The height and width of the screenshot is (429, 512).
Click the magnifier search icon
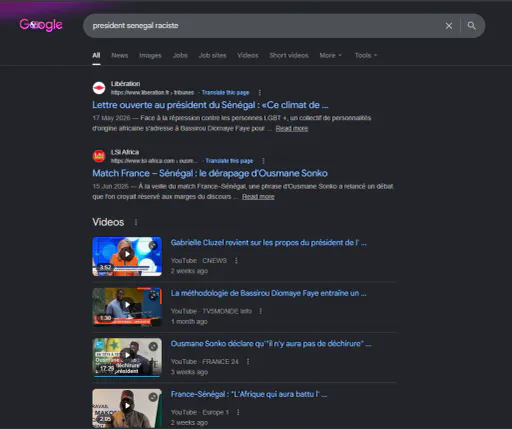[x=471, y=26]
